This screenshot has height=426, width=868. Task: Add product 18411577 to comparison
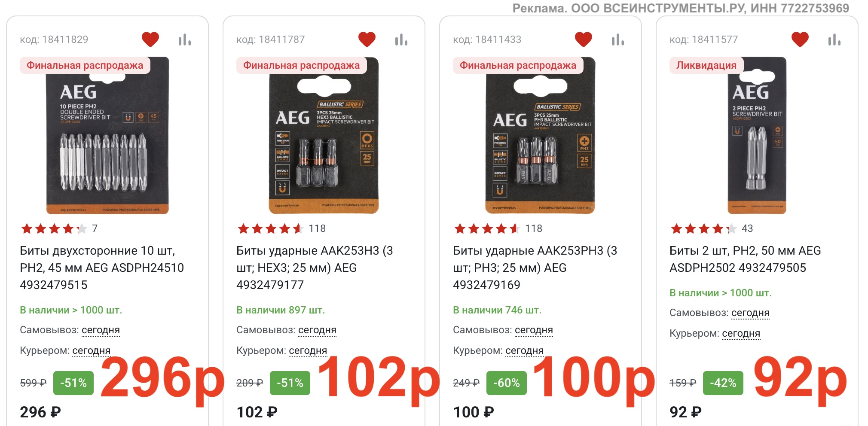tap(834, 40)
